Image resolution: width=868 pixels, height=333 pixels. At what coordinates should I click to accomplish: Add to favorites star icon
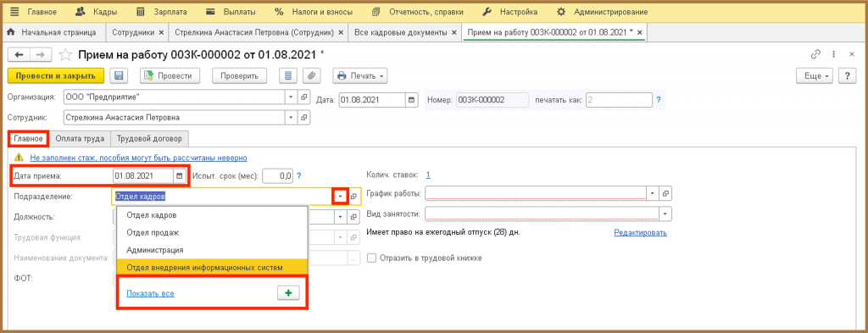point(66,54)
